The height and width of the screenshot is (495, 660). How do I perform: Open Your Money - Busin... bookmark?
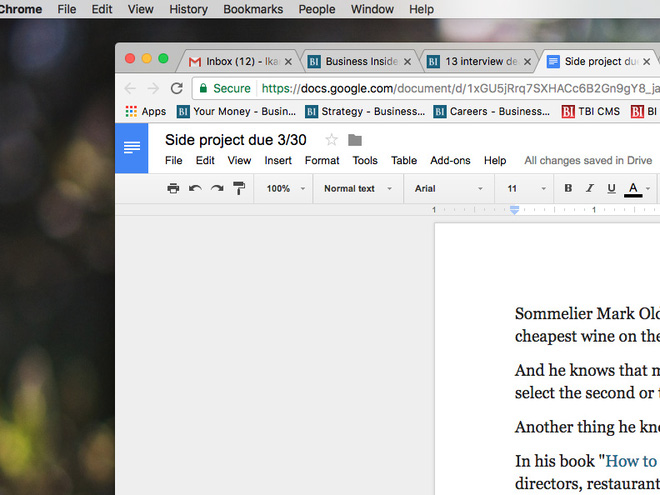tap(236, 112)
